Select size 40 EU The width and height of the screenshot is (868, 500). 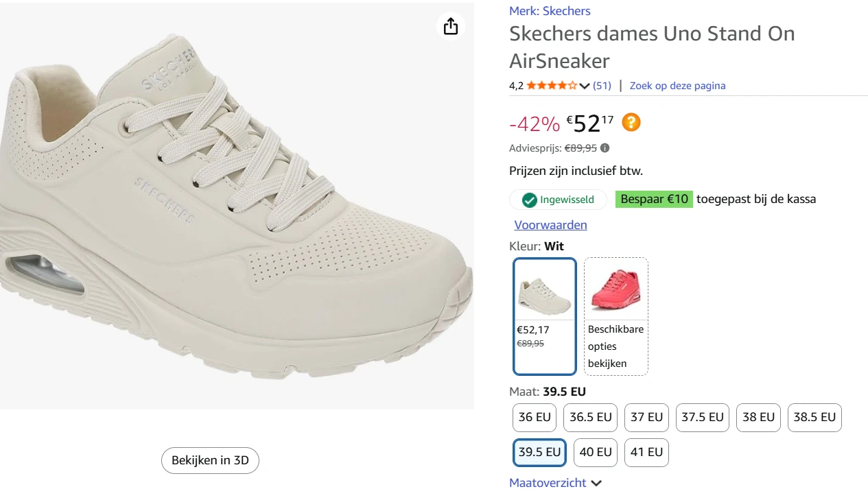[x=595, y=453]
